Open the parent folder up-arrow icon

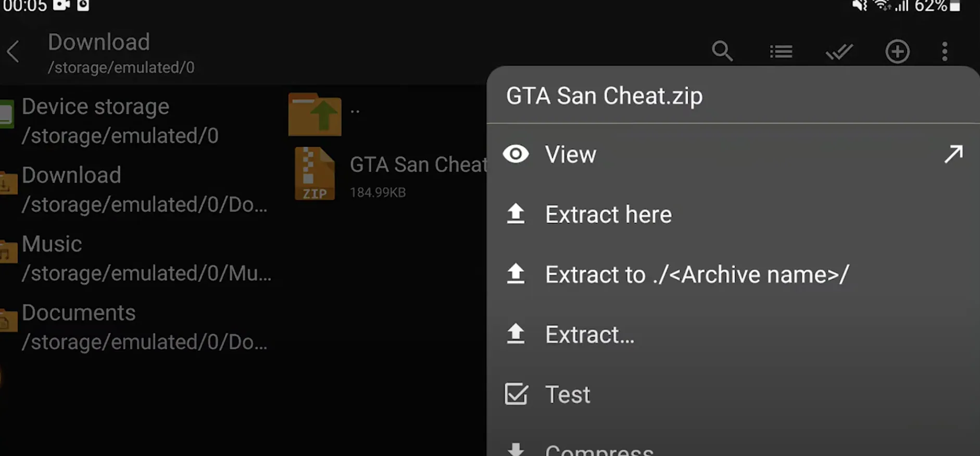(315, 114)
